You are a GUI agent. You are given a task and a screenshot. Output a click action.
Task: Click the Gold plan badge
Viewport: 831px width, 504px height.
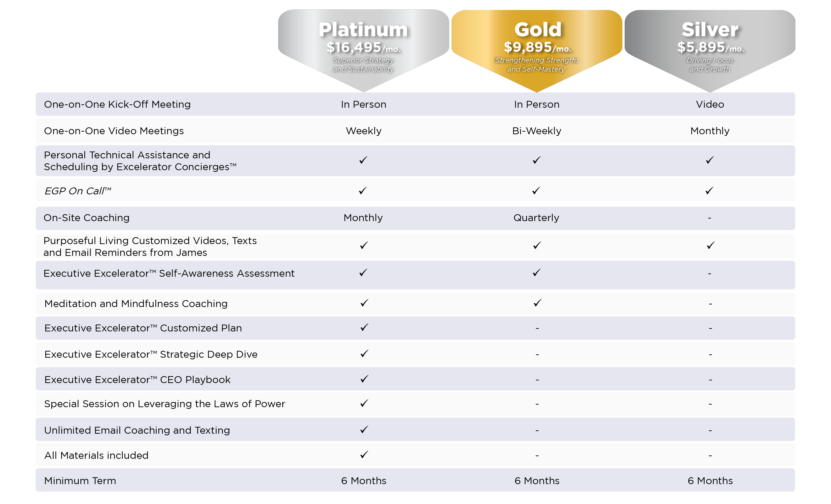coord(537,51)
